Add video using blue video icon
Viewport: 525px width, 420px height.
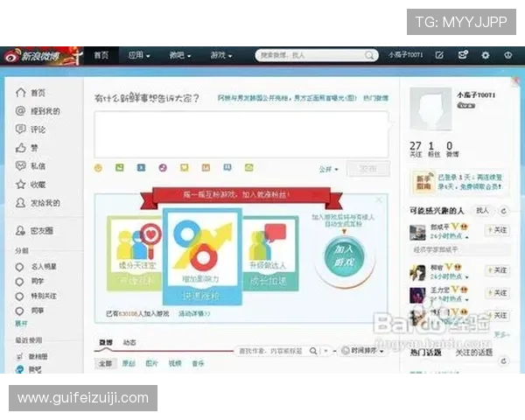[x=141, y=167]
